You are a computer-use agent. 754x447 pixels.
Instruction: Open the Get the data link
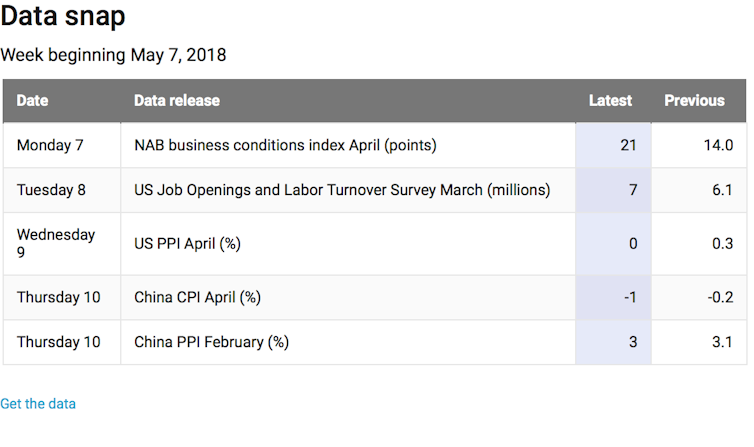coord(38,404)
